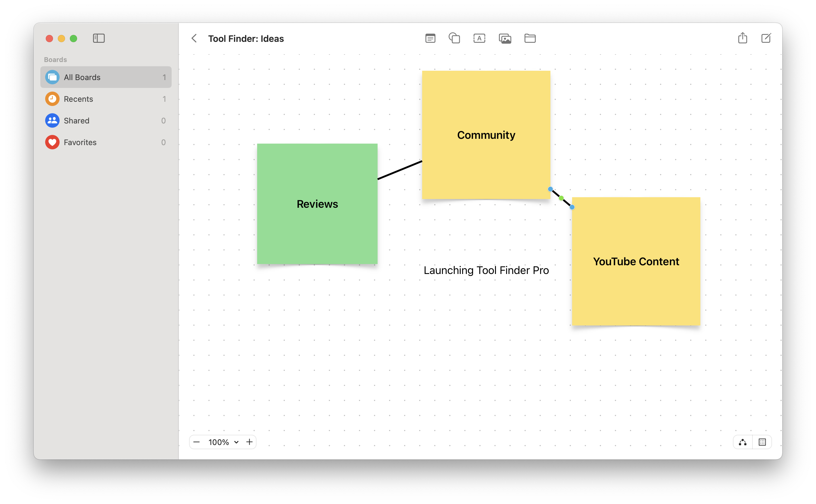The image size is (816, 504).
Task: Add a text box to the board
Action: point(479,38)
